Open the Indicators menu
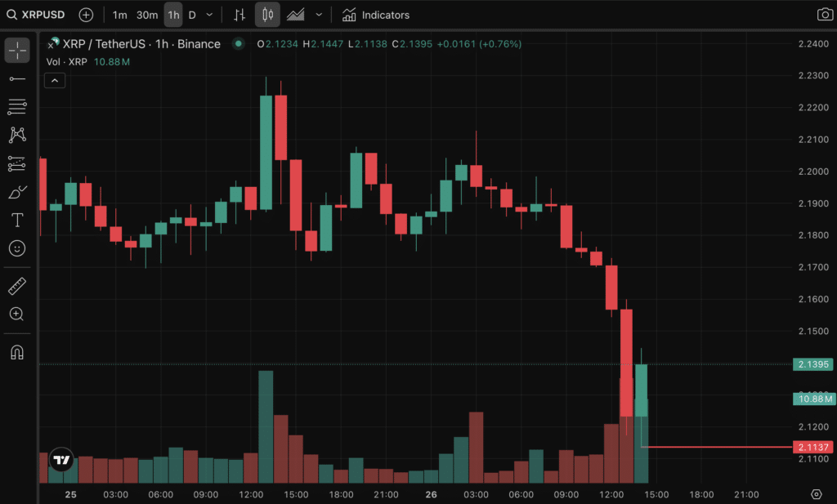 (x=376, y=15)
